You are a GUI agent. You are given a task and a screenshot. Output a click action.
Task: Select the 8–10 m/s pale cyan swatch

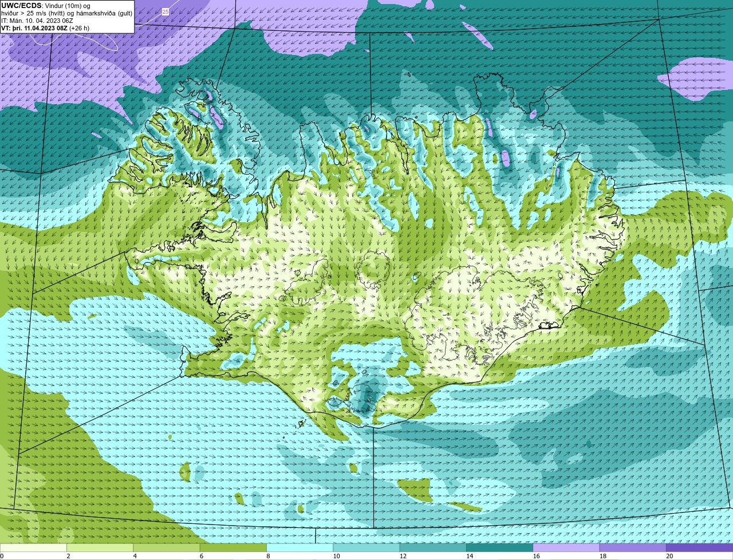click(299, 547)
